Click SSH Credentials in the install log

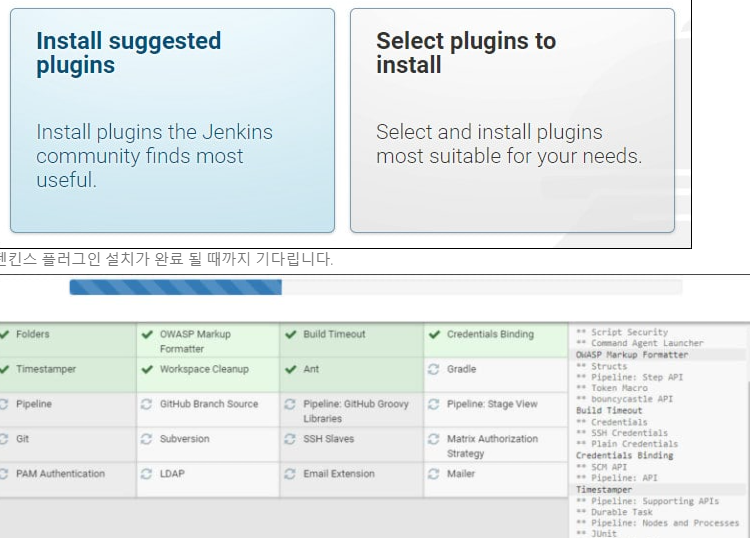tap(629, 433)
